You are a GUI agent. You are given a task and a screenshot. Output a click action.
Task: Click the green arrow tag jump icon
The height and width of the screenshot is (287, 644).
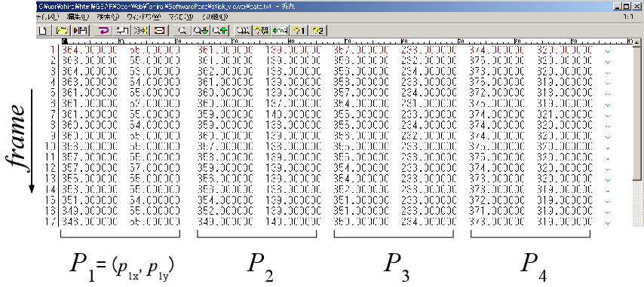280,30
